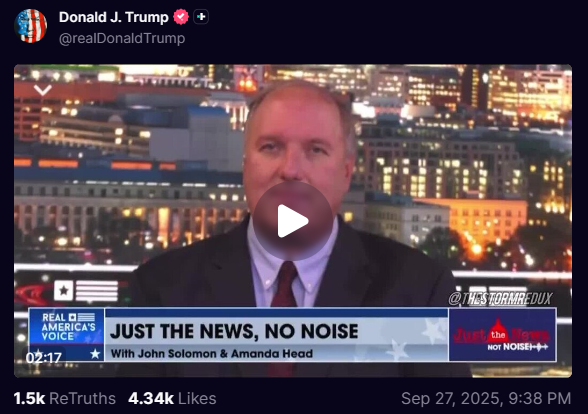Click the With John Solomon & Amanda Head caption

pyautogui.click(x=212, y=353)
